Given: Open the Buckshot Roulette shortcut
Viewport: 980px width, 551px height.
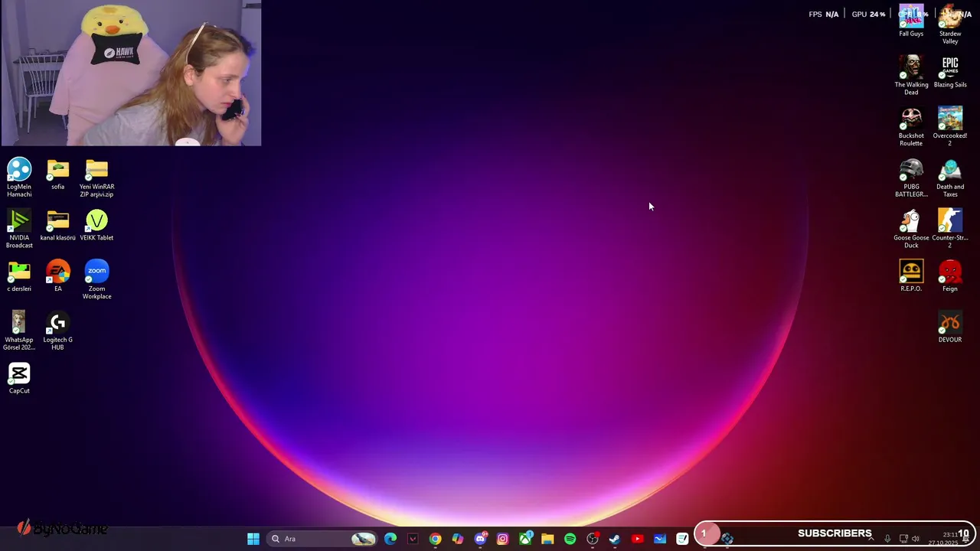Looking at the screenshot, I should pos(911,126).
